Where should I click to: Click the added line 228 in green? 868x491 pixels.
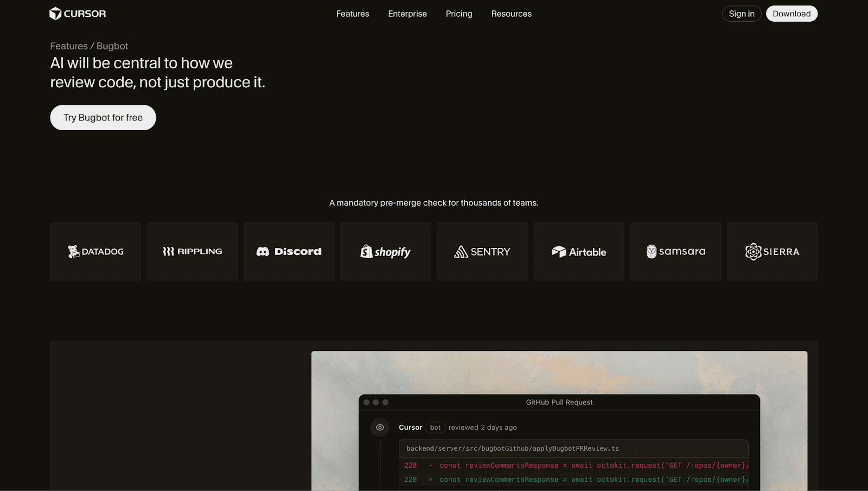pyautogui.click(x=573, y=479)
